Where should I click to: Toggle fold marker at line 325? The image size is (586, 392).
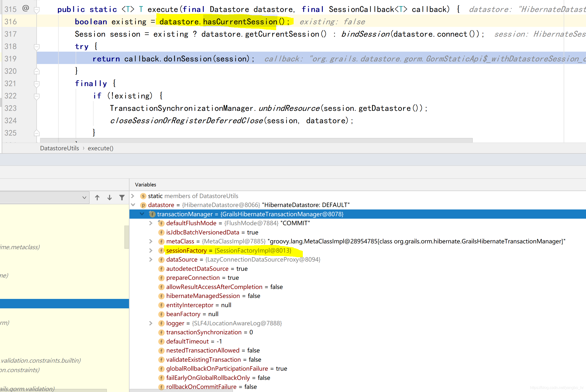(37, 133)
